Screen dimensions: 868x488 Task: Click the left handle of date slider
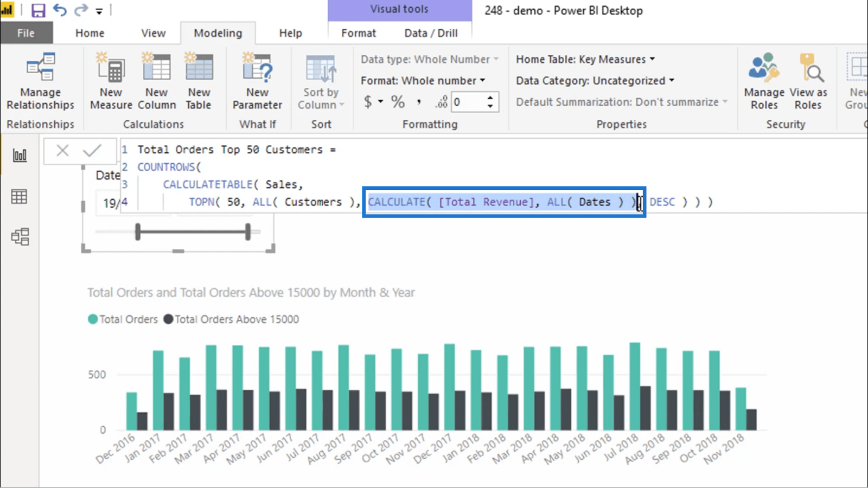click(x=138, y=232)
